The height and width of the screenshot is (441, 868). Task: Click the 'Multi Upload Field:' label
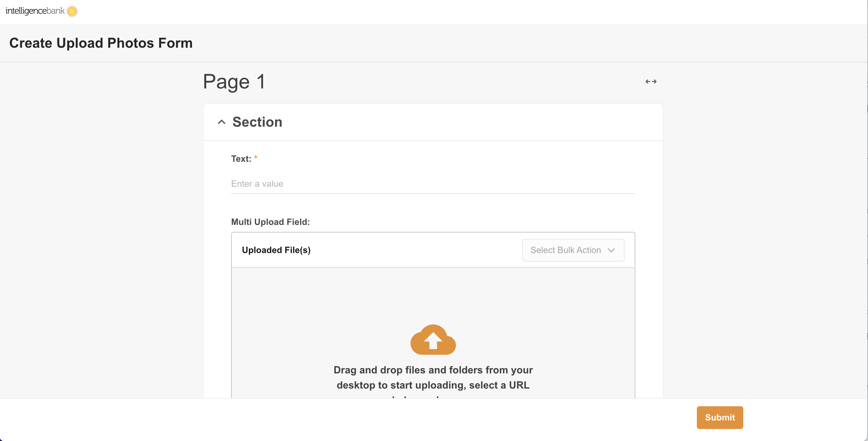(270, 222)
